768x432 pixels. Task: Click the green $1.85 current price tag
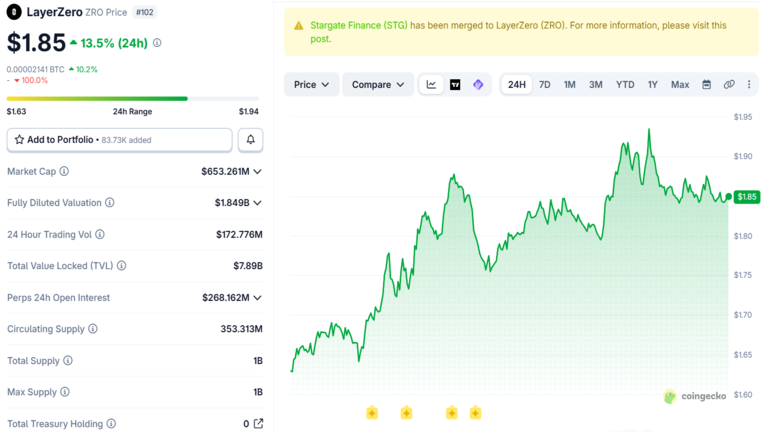click(747, 197)
